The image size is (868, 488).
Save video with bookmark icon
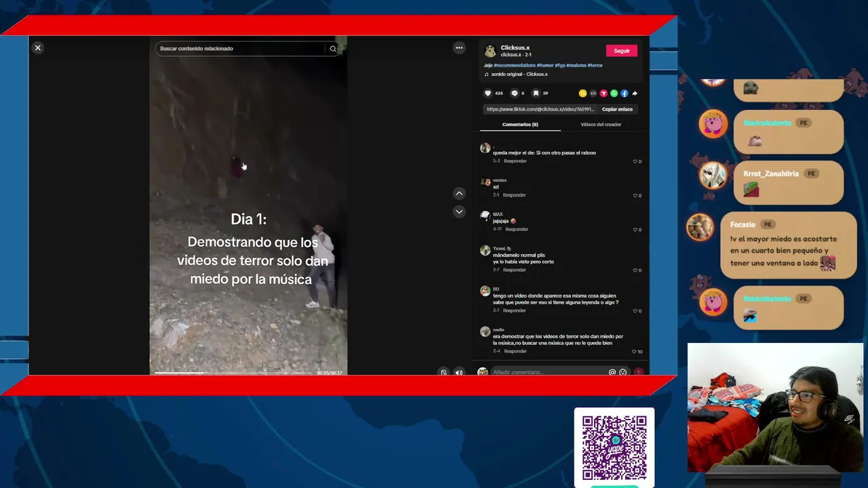[x=536, y=94]
